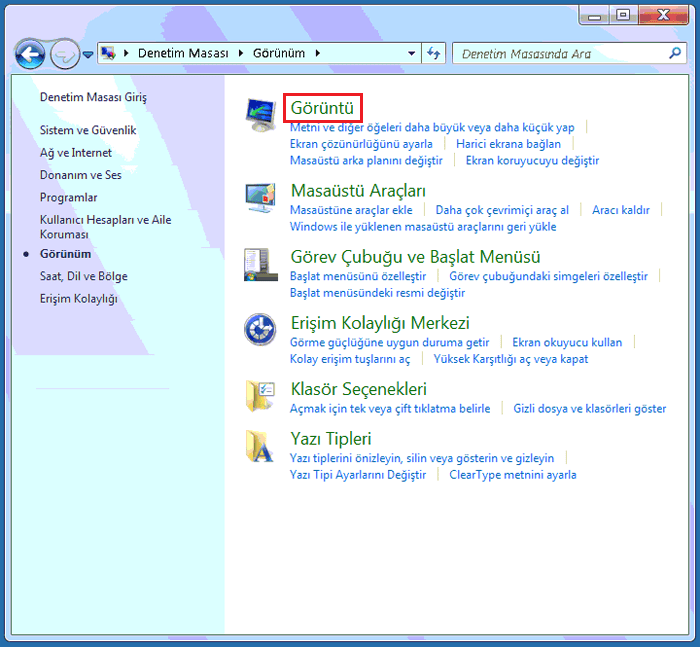
Task: Open Erişim Kolaylığı Merkezi heading
Action: click(x=380, y=323)
